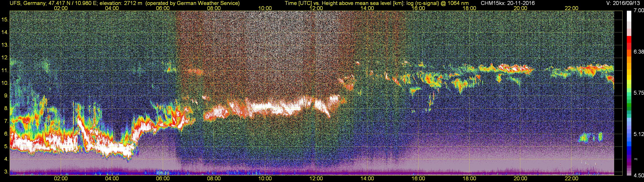The width and height of the screenshot is (644, 182).
Task: Click the "10:00" label on the top time axis
Action: 265,8
